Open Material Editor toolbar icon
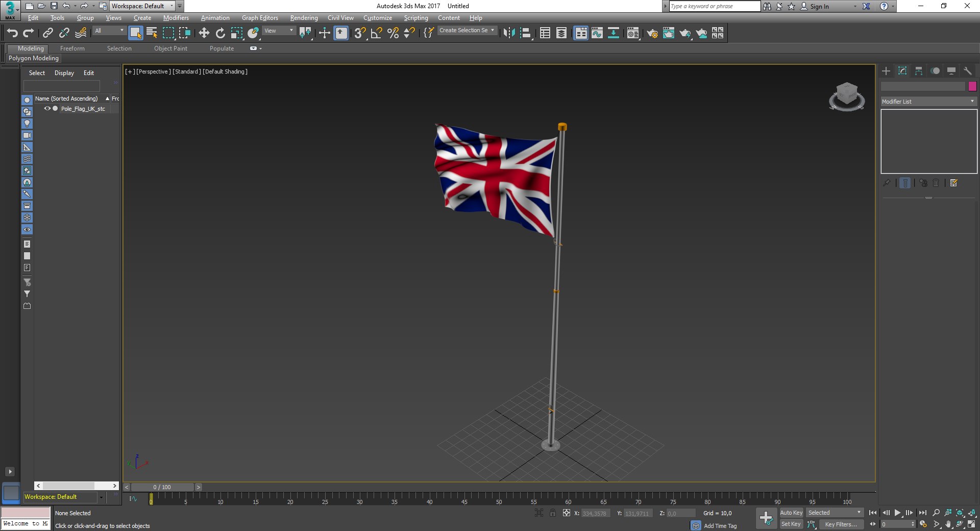Image resolution: width=980 pixels, height=531 pixels. tap(633, 33)
